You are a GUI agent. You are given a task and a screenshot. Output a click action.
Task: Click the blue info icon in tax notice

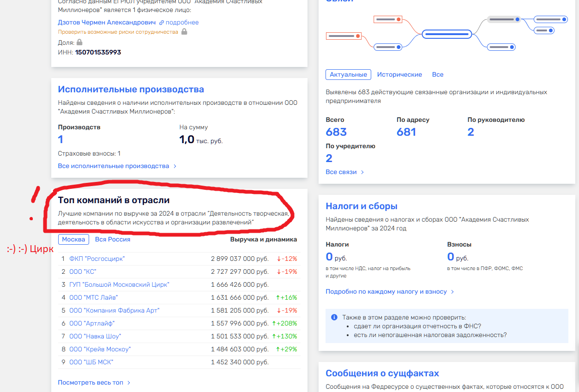334,318
